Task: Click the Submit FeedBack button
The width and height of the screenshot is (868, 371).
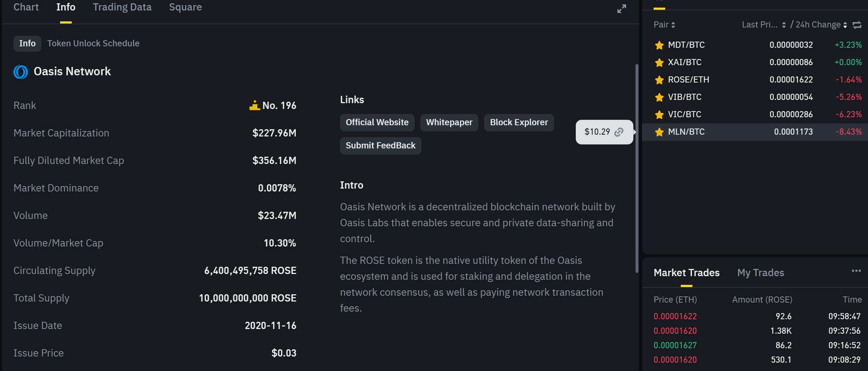Action: tap(381, 146)
